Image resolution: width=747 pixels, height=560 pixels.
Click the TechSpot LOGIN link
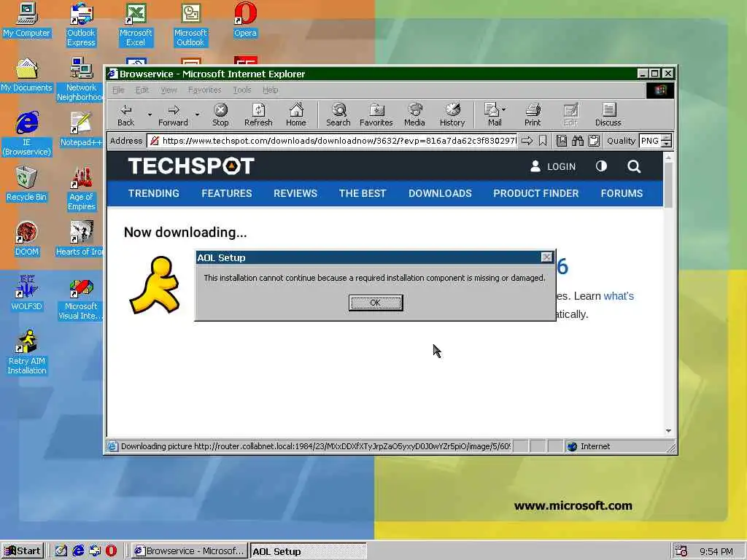tap(553, 166)
